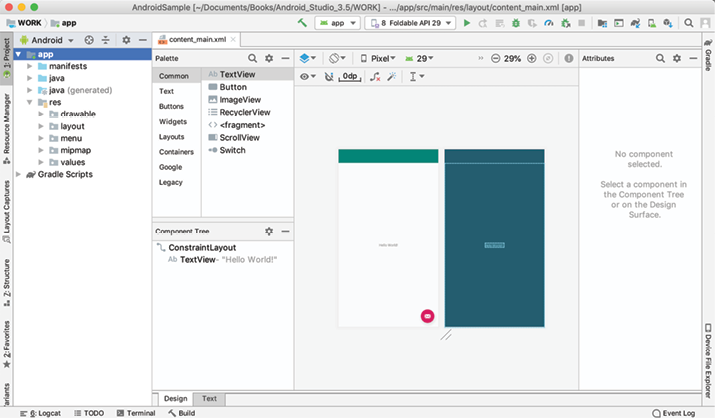The height and width of the screenshot is (418, 715).
Task: Open the Profile app gauge icon
Action: tap(549, 23)
